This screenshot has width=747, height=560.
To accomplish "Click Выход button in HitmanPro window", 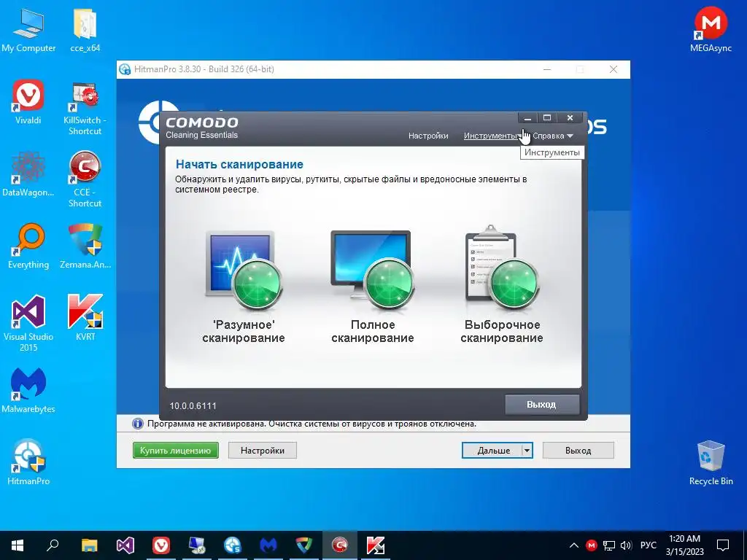I will [x=578, y=451].
